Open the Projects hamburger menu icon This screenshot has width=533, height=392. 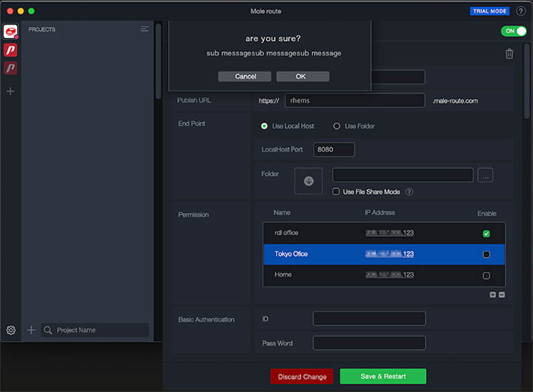click(x=144, y=29)
